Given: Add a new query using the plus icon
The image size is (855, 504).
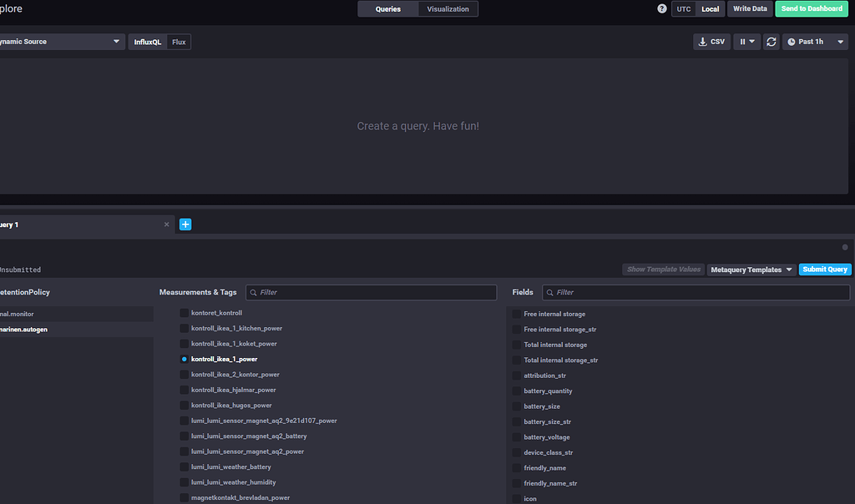Looking at the screenshot, I should 185,224.
